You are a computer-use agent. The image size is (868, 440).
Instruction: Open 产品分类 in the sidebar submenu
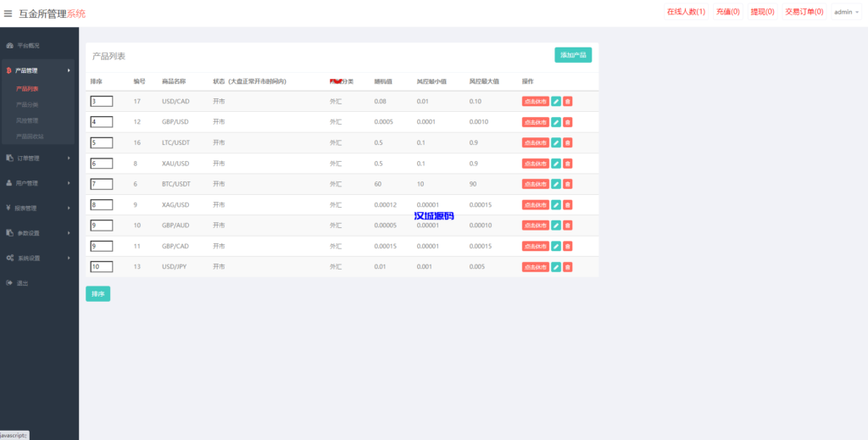(27, 104)
